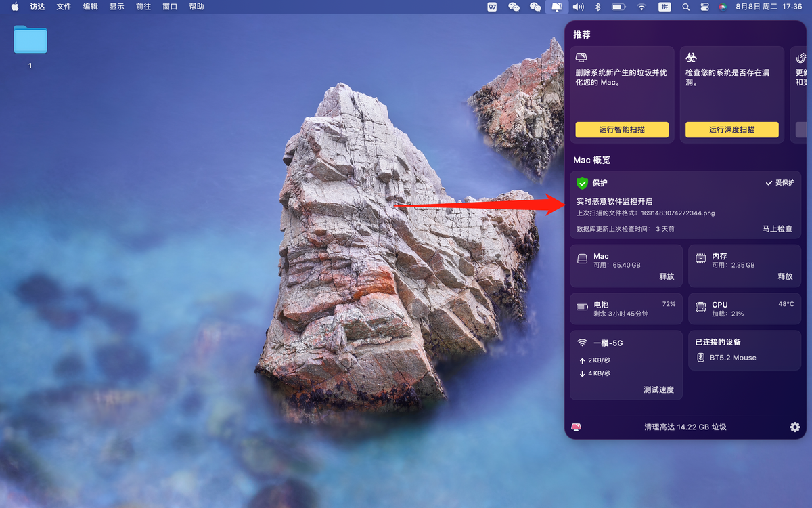Click the 实时恶意软件监控开启 text
Image resolution: width=812 pixels, height=508 pixels.
(x=614, y=201)
